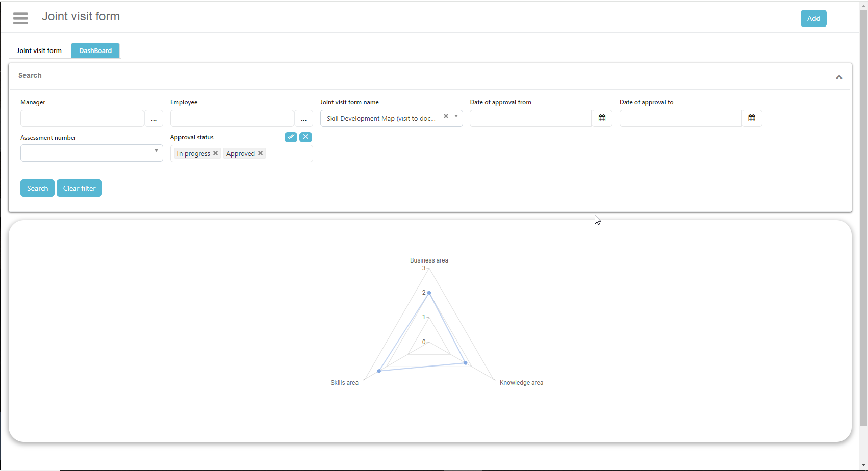Screen dimensions: 868x471
Task: Click the Business area data point on radar chart
Action: (x=429, y=293)
